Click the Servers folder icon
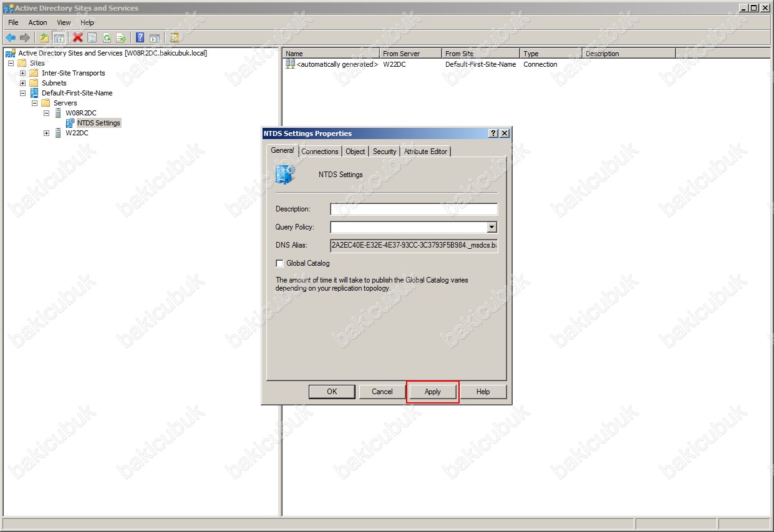This screenshot has height=532, width=774. point(46,103)
